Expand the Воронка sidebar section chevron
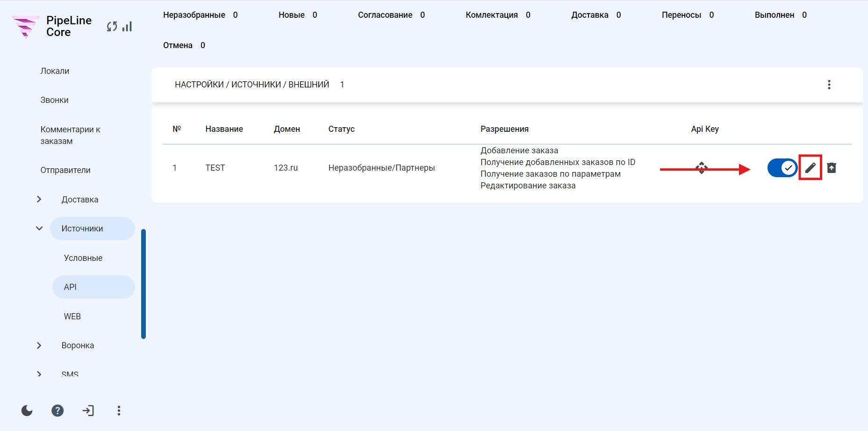 pos(39,345)
